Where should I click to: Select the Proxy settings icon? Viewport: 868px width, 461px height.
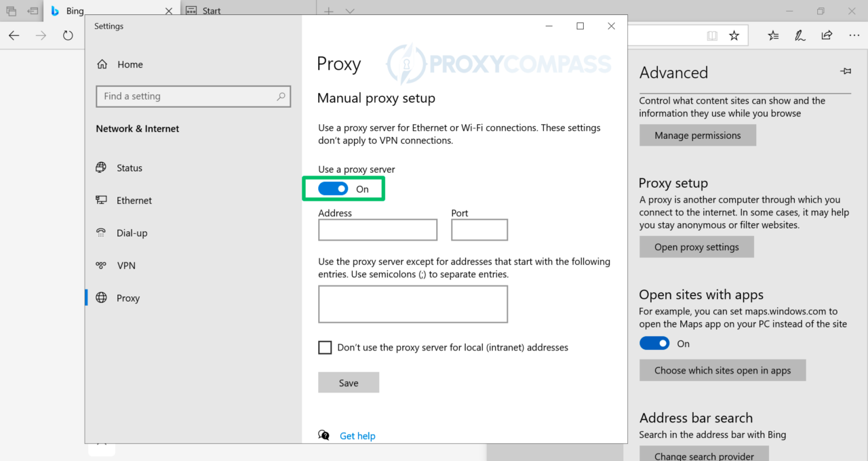(x=101, y=298)
